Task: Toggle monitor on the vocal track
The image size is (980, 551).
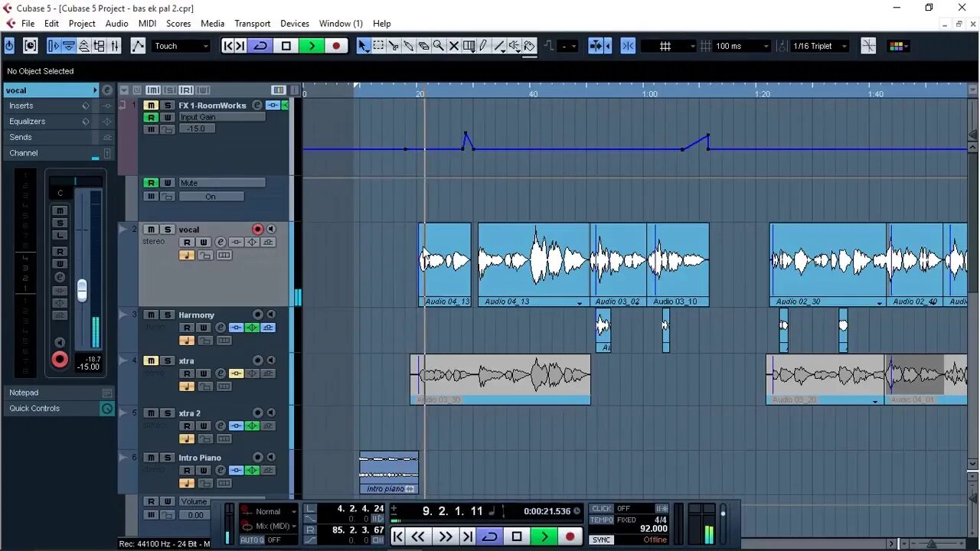Action: (271, 230)
